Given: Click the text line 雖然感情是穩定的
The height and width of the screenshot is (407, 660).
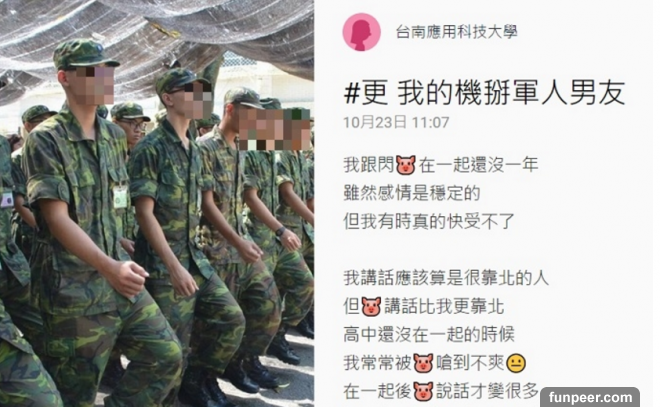Looking at the screenshot, I should point(412,193).
